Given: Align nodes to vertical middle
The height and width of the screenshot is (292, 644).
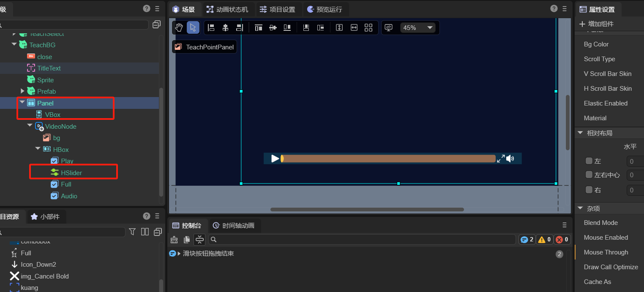Looking at the screenshot, I should (273, 28).
